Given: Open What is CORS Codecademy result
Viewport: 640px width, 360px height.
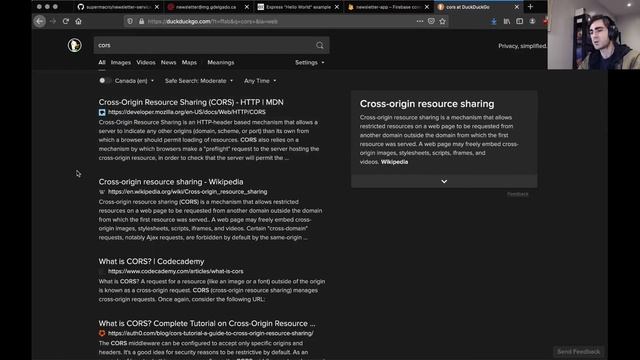Looking at the screenshot, I should [x=151, y=262].
